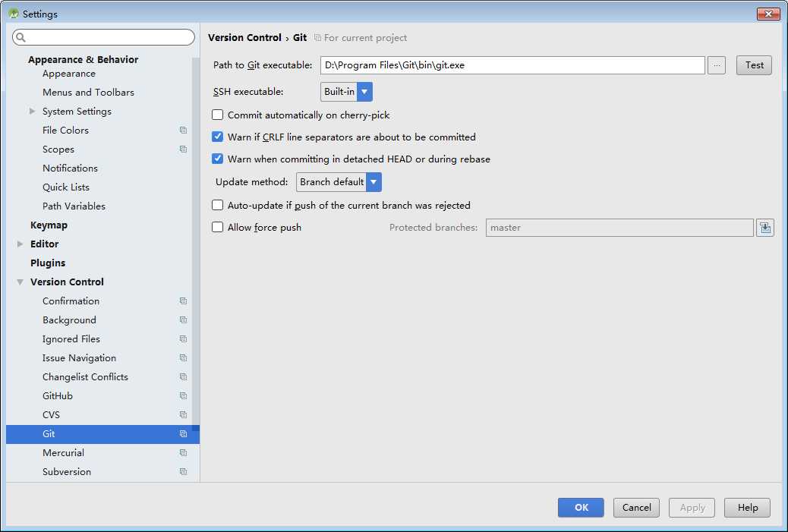The image size is (788, 532).
Task: Open Path Variables settings
Action: (x=74, y=206)
